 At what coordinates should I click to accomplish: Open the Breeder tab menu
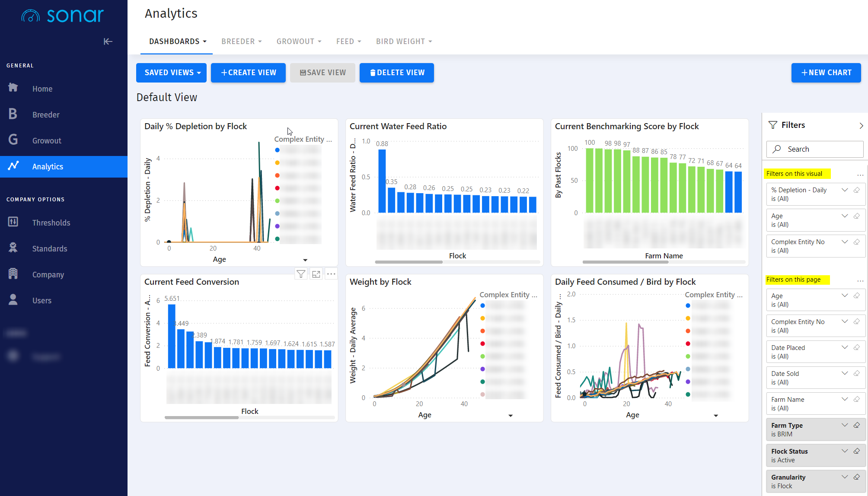(x=242, y=41)
